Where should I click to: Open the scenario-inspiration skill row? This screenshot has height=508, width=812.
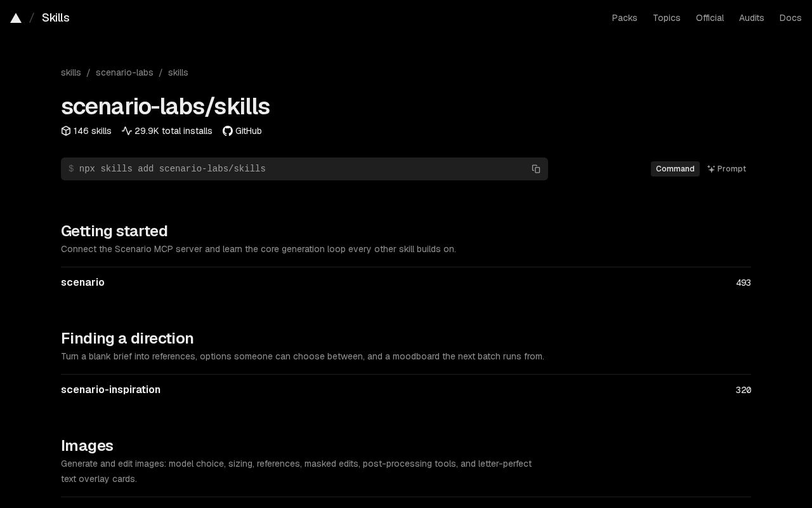pos(406,390)
